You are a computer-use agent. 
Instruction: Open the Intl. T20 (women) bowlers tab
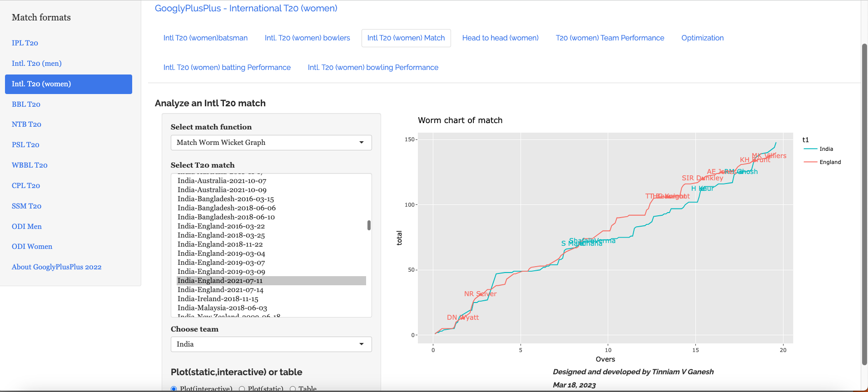point(307,38)
